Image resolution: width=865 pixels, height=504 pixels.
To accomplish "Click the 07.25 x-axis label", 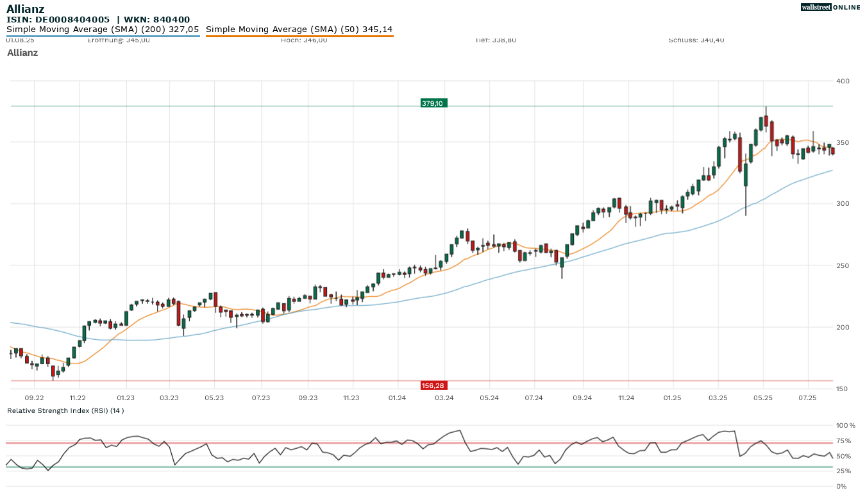I will pos(807,398).
